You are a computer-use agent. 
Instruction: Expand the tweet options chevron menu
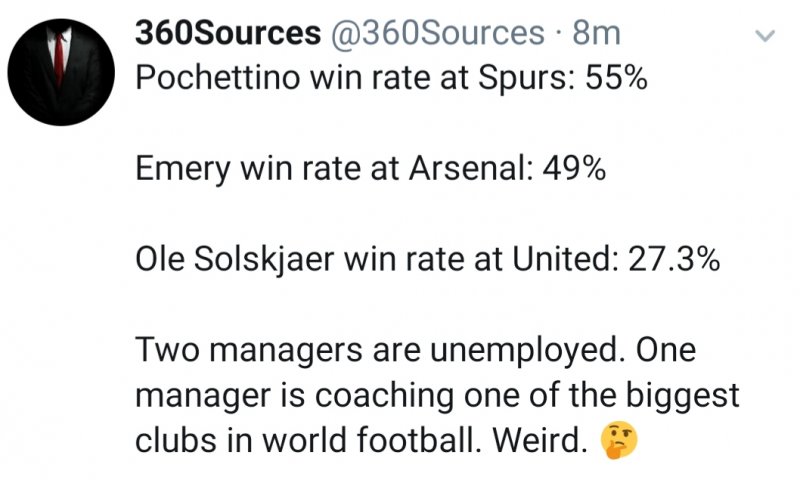pos(765,35)
